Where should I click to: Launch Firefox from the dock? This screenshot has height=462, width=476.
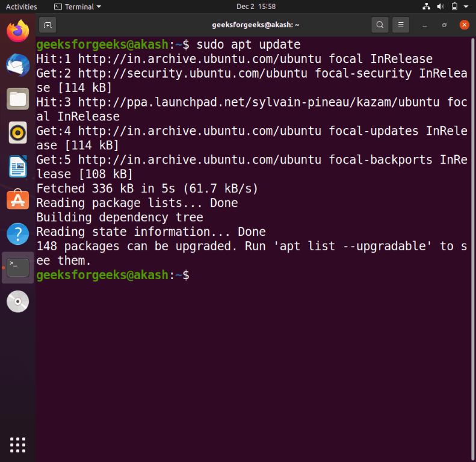[x=18, y=31]
